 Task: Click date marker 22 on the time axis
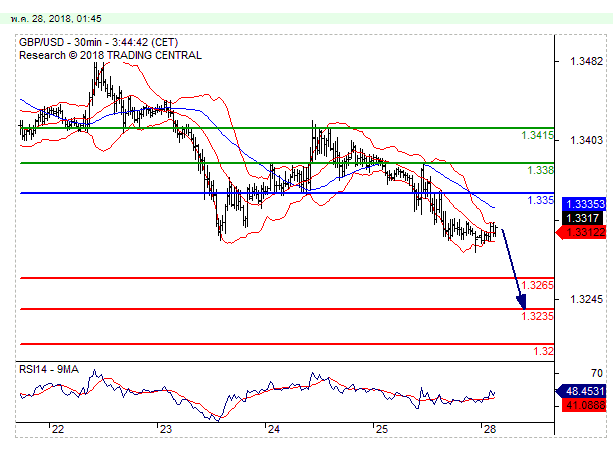(58, 429)
